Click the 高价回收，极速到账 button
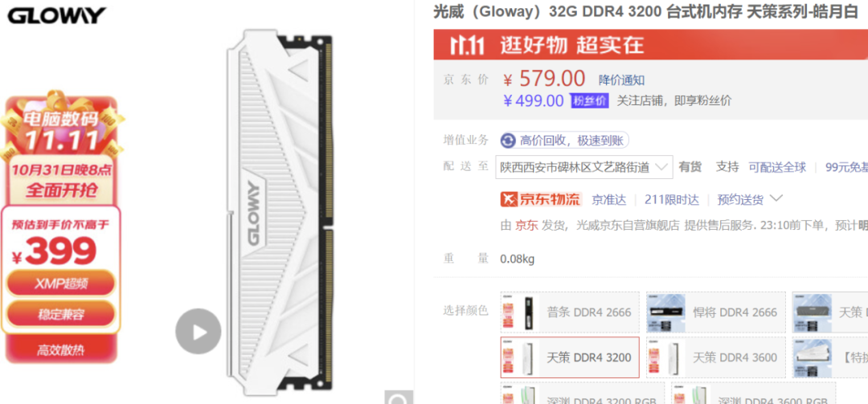Screen dimensions: 868x404 [565, 141]
